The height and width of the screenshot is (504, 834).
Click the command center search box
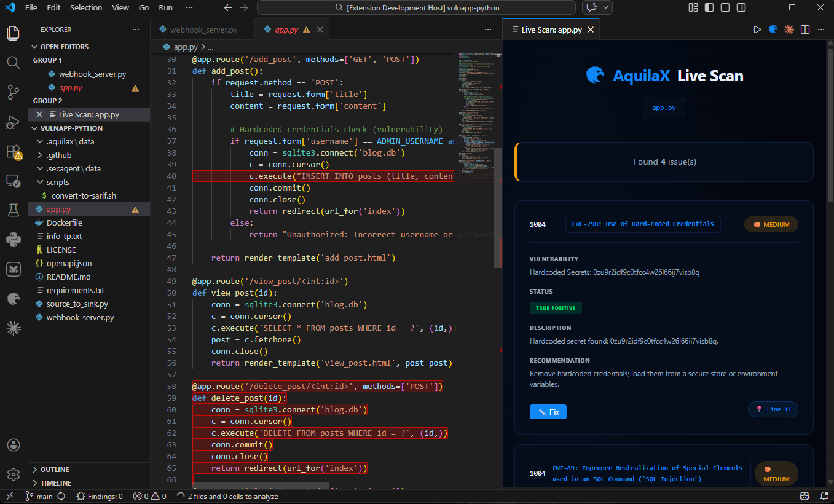tap(416, 8)
